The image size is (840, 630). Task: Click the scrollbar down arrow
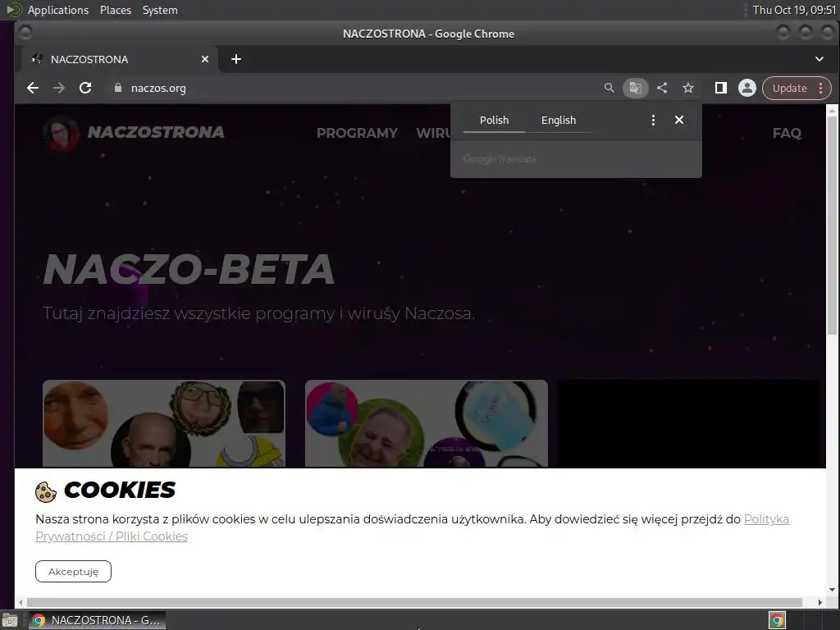832,590
